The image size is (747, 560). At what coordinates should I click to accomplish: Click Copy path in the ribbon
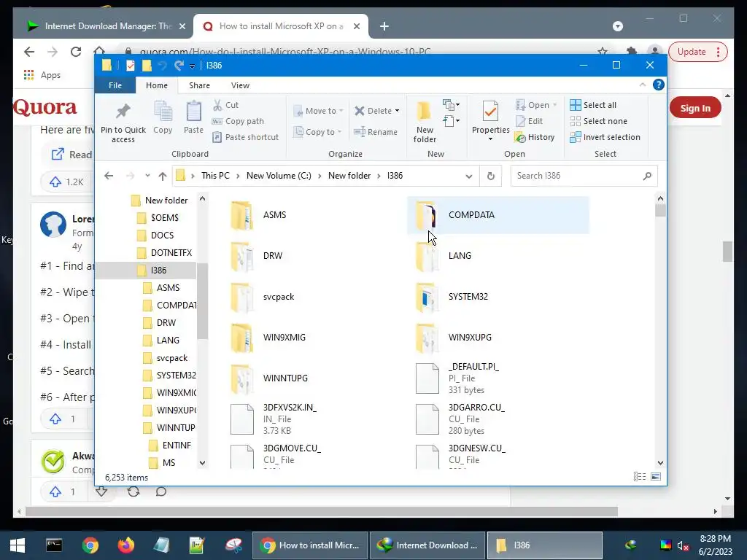click(x=238, y=121)
